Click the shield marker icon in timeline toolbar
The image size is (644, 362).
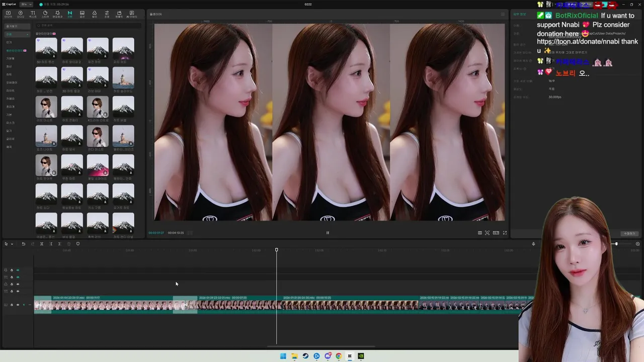pos(78,244)
